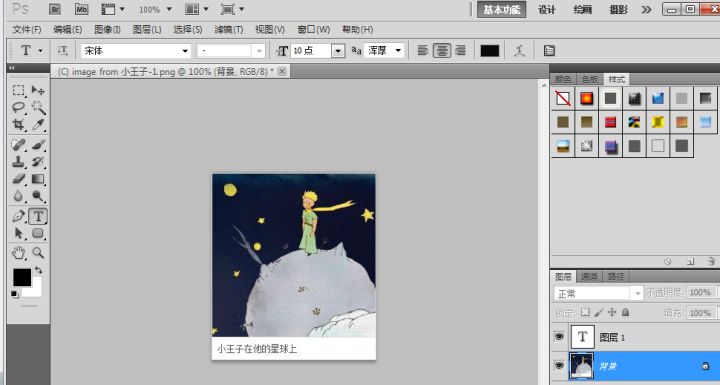Apply the default no-style swatch
Viewport: 720px width, 385px height.
(x=563, y=98)
